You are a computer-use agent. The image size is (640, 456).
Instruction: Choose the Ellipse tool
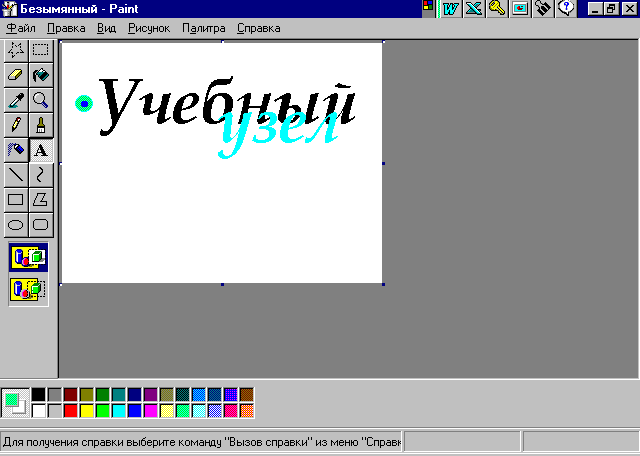click(x=16, y=225)
